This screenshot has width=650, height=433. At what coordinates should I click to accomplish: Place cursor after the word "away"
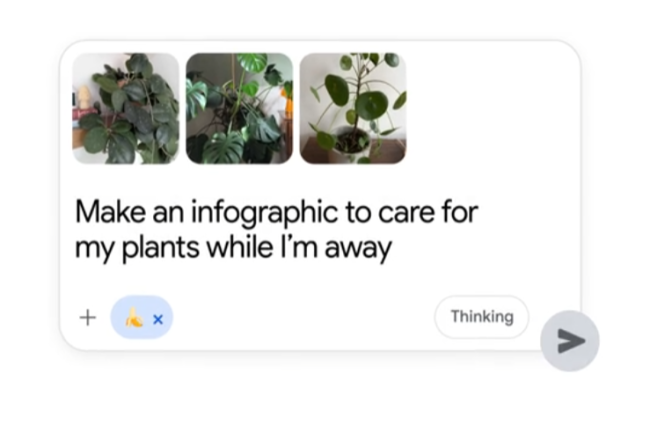pos(392,248)
